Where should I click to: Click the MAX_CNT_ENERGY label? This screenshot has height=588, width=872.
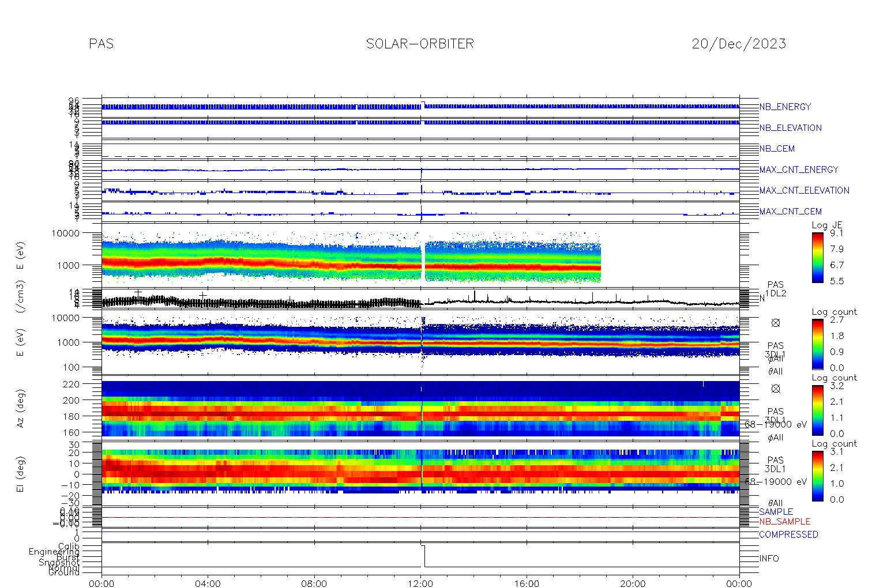coord(799,169)
